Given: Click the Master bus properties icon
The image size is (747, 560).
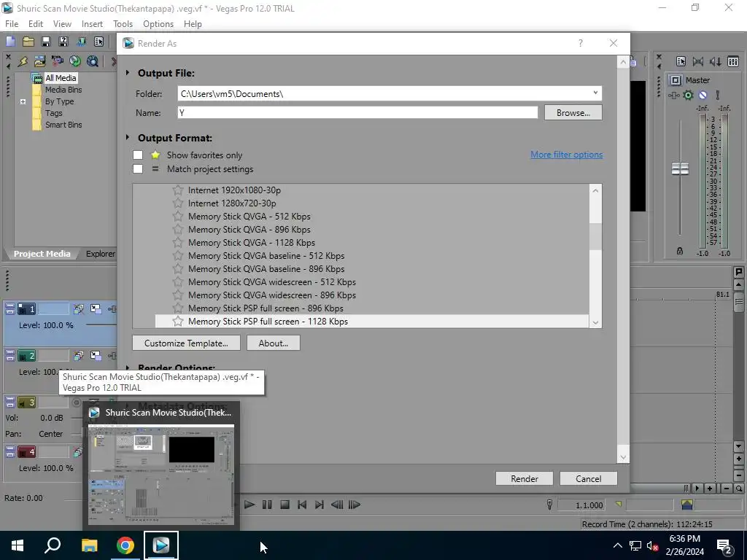Looking at the screenshot, I should (x=681, y=61).
